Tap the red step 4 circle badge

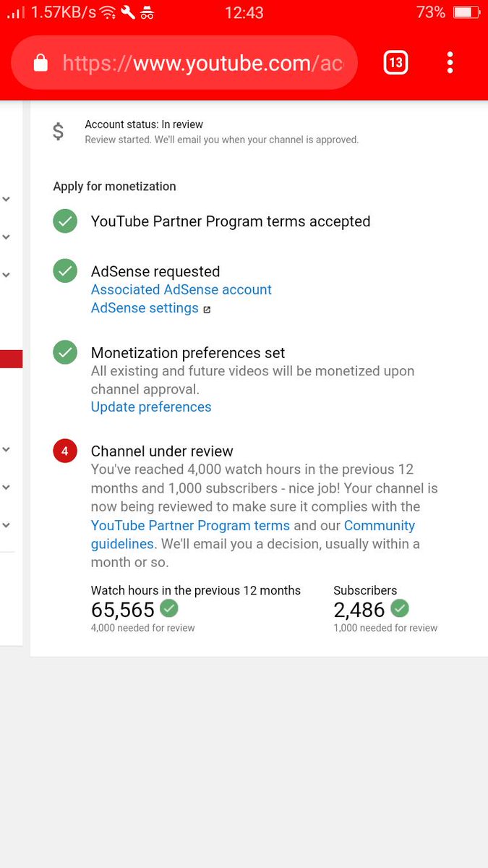pyautogui.click(x=65, y=451)
